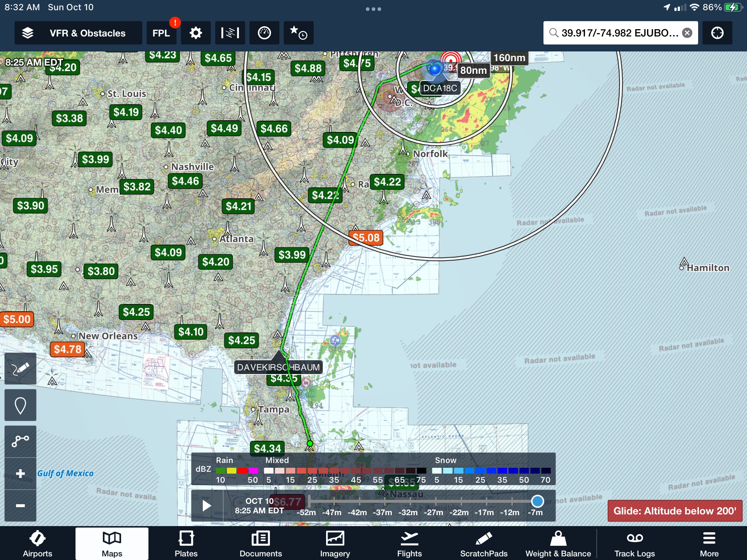Play the radar animation loop
The width and height of the screenshot is (747, 560).
[x=206, y=506]
